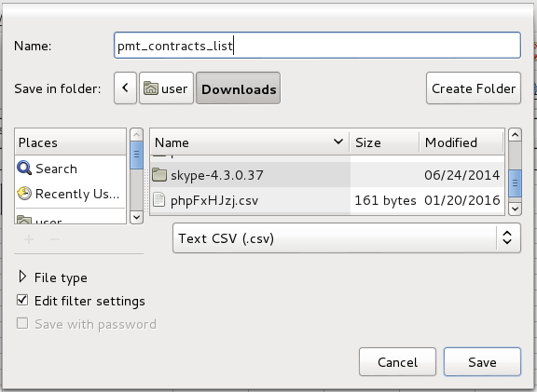This screenshot has height=392, width=537.
Task: Click the add bookmark plus button
Action: point(29,239)
